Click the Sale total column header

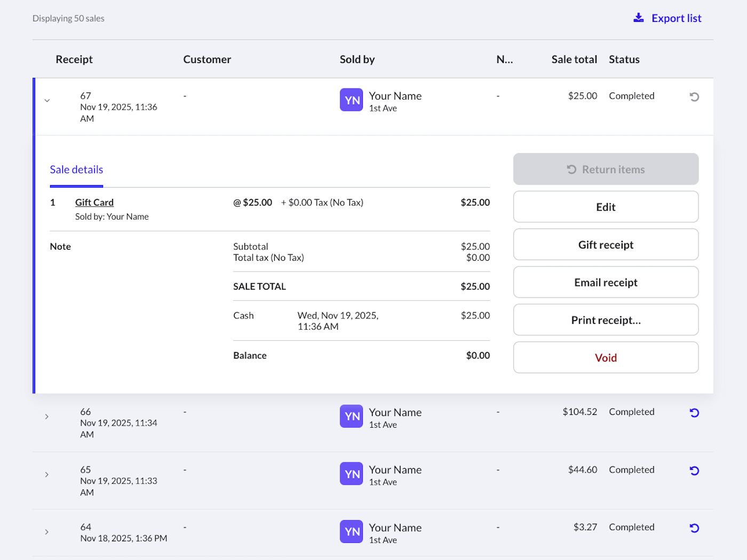(x=574, y=59)
